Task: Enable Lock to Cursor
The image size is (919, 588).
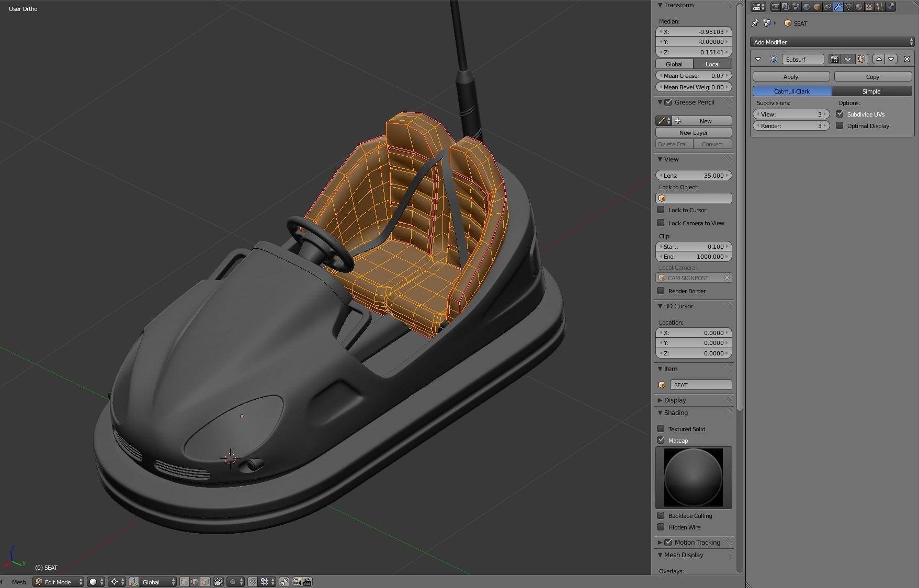Action: click(661, 210)
